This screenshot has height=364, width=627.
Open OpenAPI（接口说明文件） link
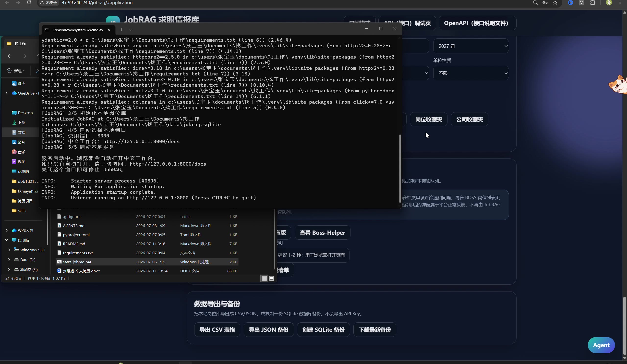(x=477, y=23)
